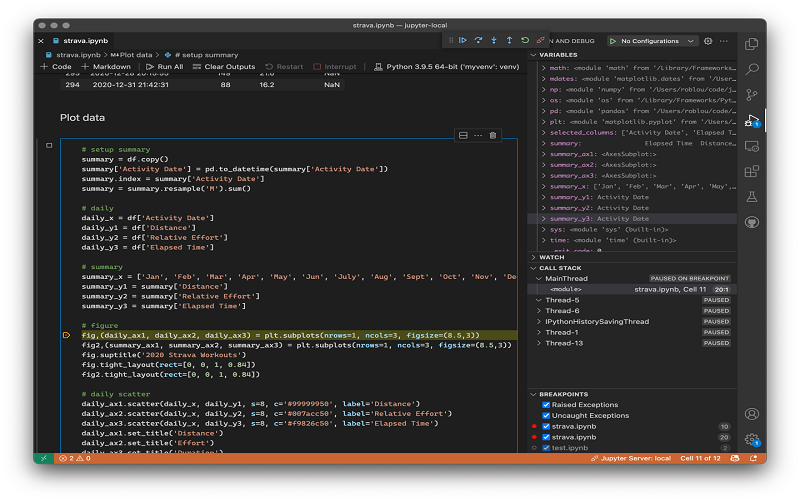
Task: Open the GitHub view icon
Action: (x=752, y=222)
